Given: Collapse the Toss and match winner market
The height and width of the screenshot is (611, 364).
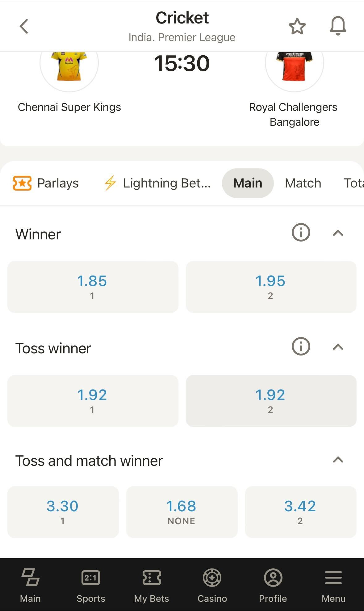Looking at the screenshot, I should [x=339, y=460].
